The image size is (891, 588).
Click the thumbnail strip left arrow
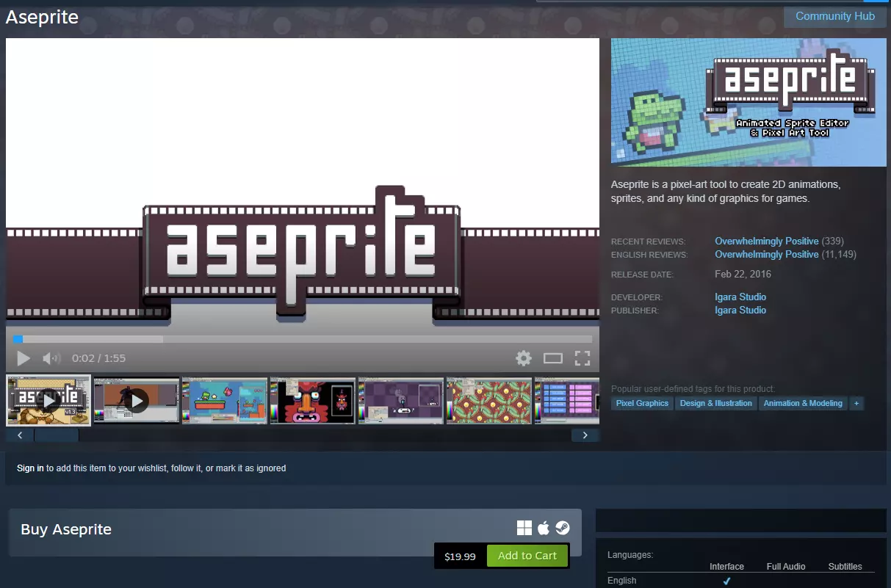tap(20, 435)
